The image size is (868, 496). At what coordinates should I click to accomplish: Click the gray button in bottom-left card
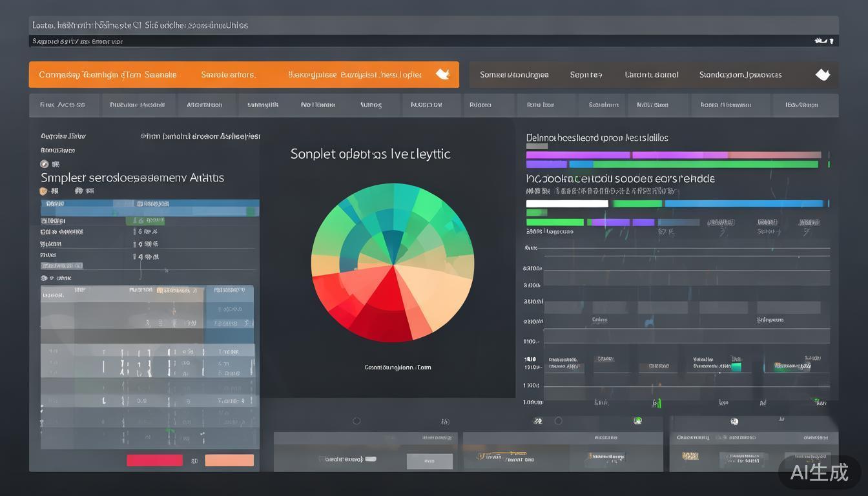429,460
